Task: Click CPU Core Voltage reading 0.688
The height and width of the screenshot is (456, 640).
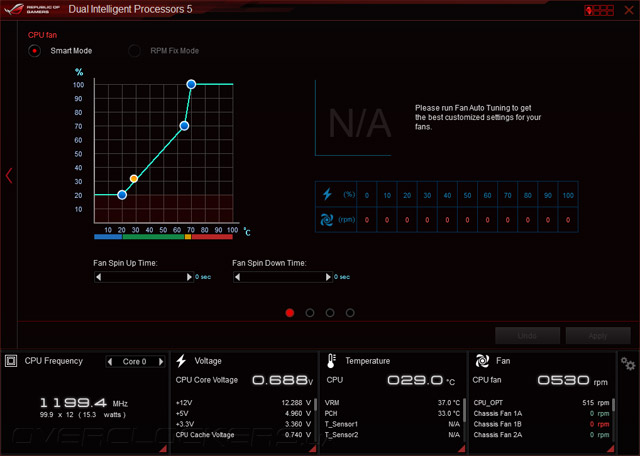Action: click(x=282, y=380)
